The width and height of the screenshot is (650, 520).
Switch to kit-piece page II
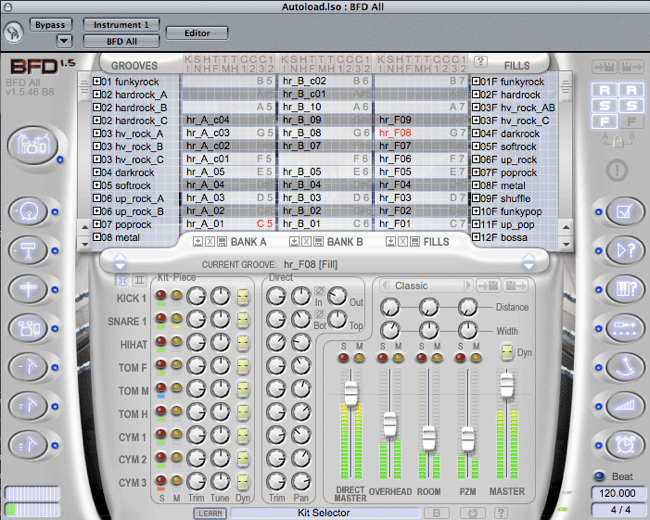pos(139,281)
